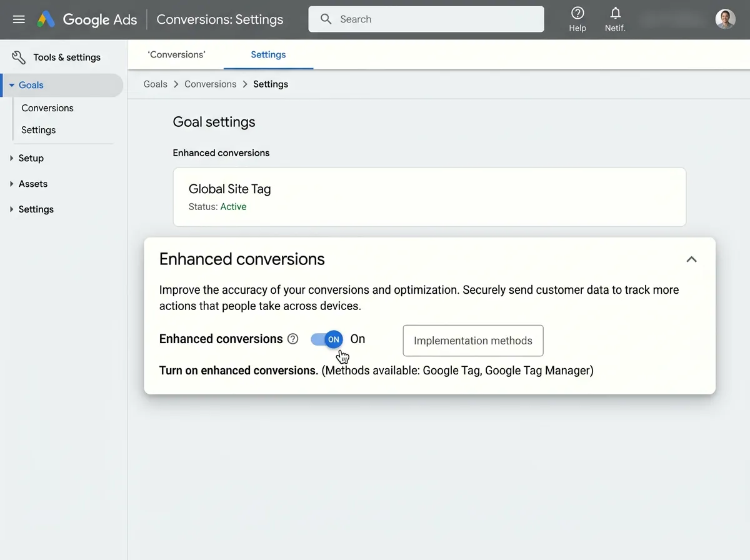
Task: Open the notifications bell
Action: click(615, 19)
